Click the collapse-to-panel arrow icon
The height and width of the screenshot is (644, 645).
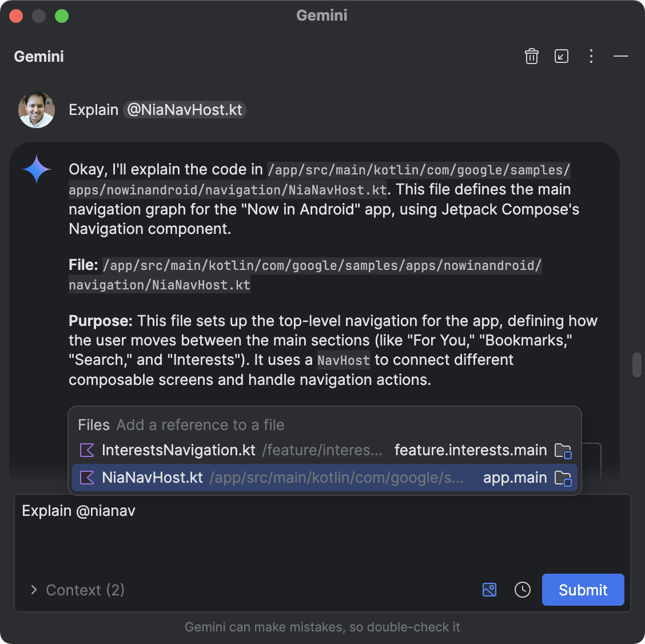pyautogui.click(x=562, y=56)
